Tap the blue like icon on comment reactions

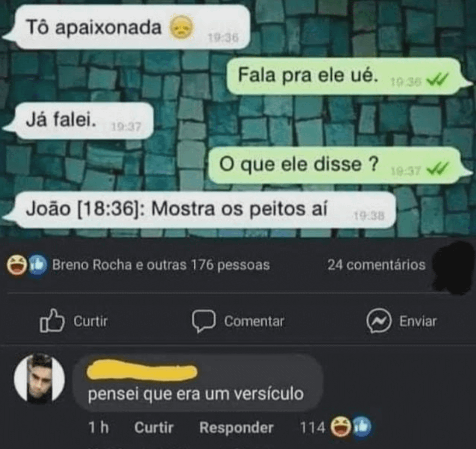pyautogui.click(x=362, y=427)
